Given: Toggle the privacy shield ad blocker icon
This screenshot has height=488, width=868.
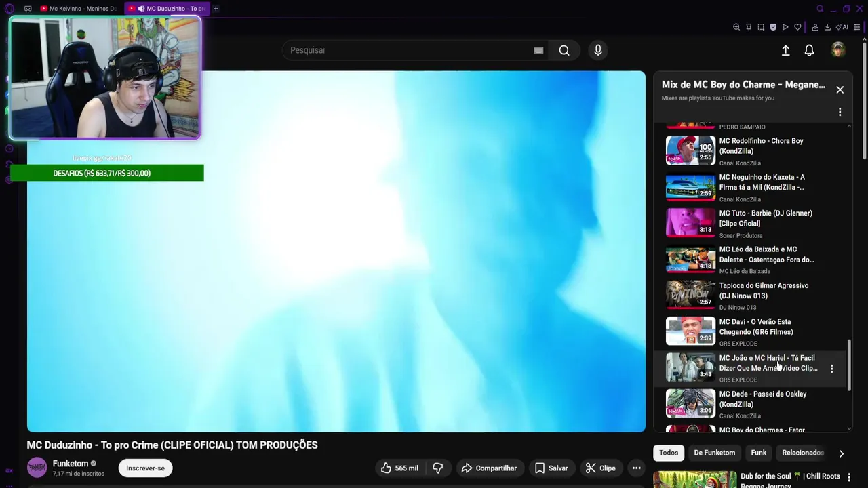Looking at the screenshot, I should click(773, 27).
